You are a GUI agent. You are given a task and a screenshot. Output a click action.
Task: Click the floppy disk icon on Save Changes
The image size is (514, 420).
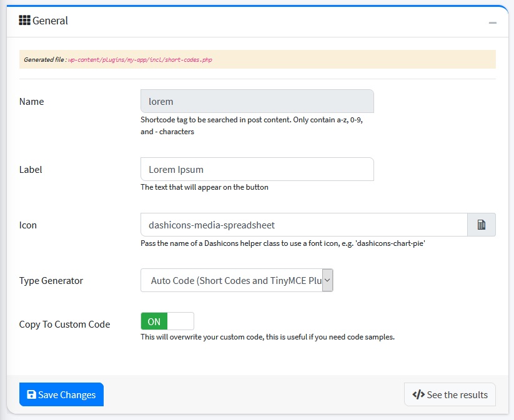[x=31, y=395]
